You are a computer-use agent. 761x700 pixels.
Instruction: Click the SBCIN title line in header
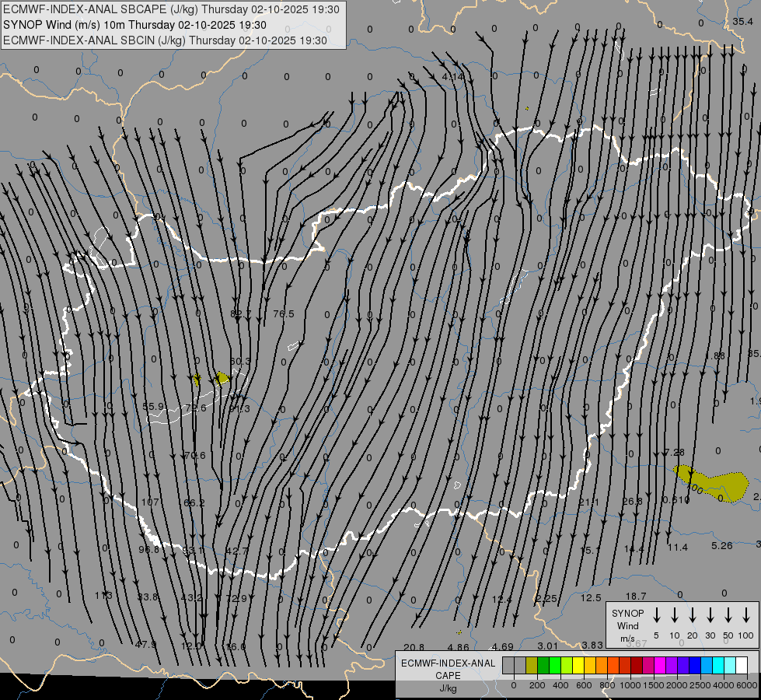pos(165,40)
